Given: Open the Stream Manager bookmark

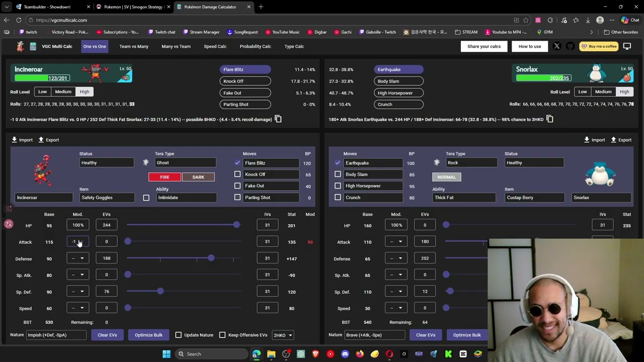Looking at the screenshot, I should point(201,32).
